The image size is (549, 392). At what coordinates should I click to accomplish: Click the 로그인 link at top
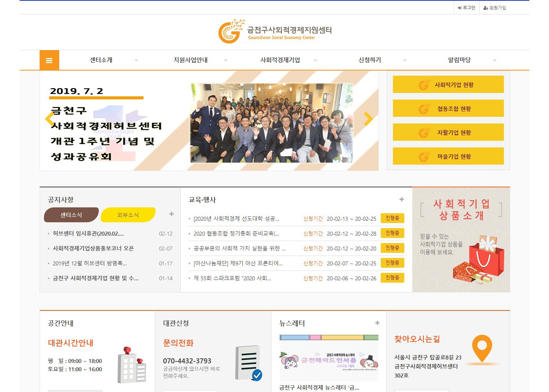pyautogui.click(x=466, y=8)
